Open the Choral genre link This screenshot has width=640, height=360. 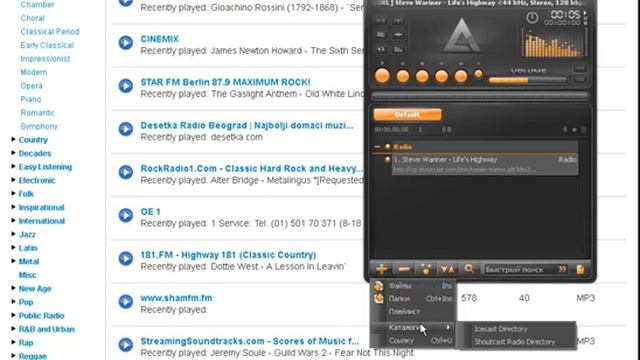tap(33, 18)
